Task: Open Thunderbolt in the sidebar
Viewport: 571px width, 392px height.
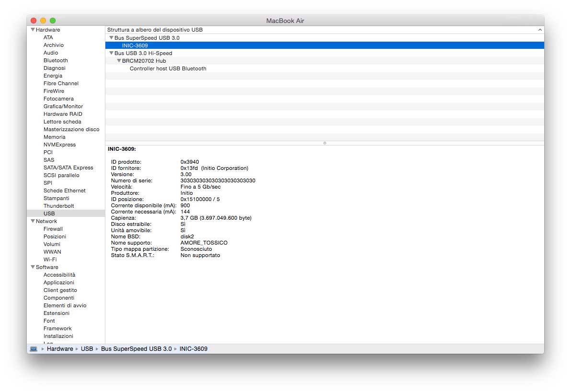Action: tap(58, 206)
